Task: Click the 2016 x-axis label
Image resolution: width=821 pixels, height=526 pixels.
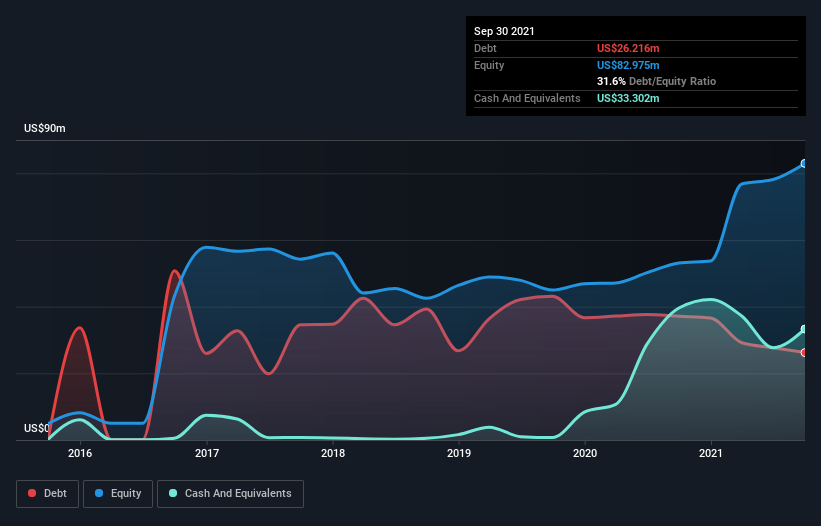Action: [x=80, y=453]
